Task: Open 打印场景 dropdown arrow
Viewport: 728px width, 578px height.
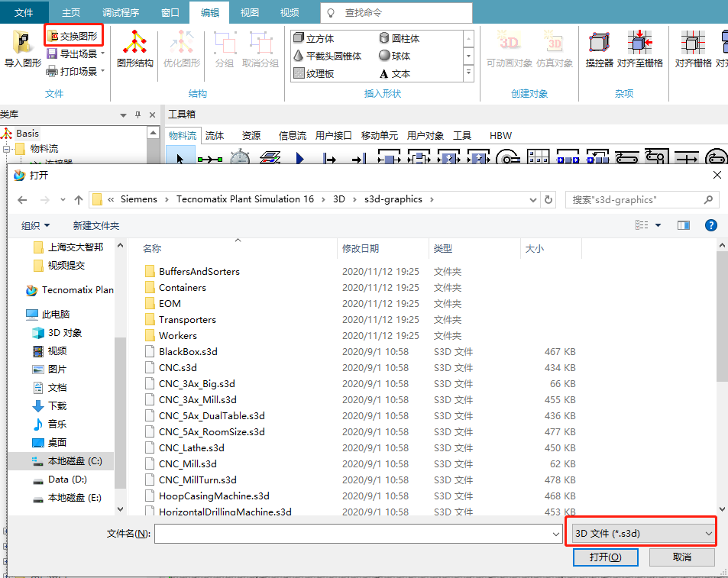Action: coord(102,71)
